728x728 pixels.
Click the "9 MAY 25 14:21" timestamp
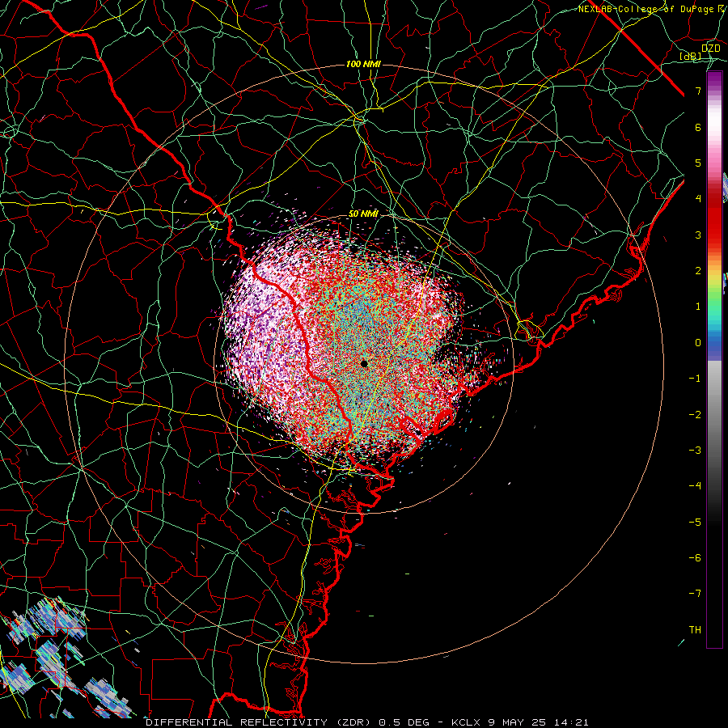click(x=538, y=722)
